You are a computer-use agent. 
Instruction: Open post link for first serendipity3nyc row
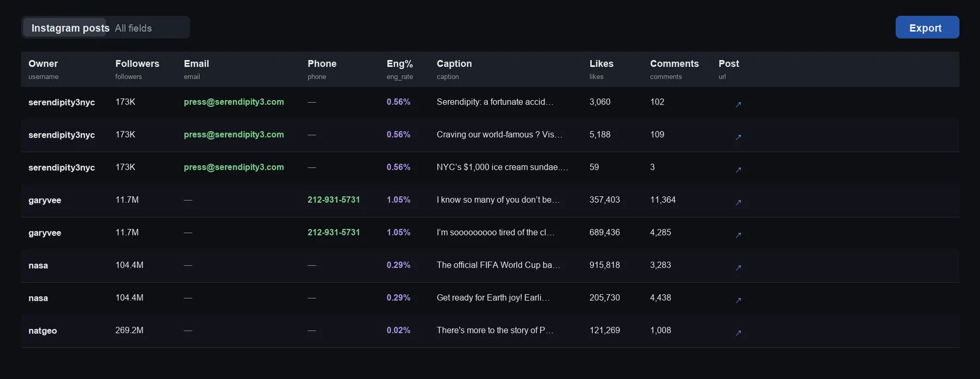tap(738, 104)
